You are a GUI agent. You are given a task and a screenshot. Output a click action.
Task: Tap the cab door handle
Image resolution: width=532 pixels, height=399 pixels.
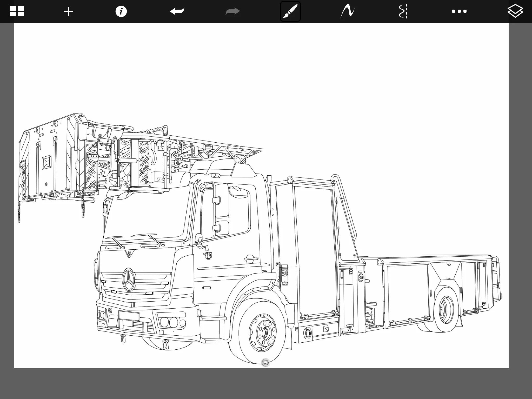pos(250,258)
